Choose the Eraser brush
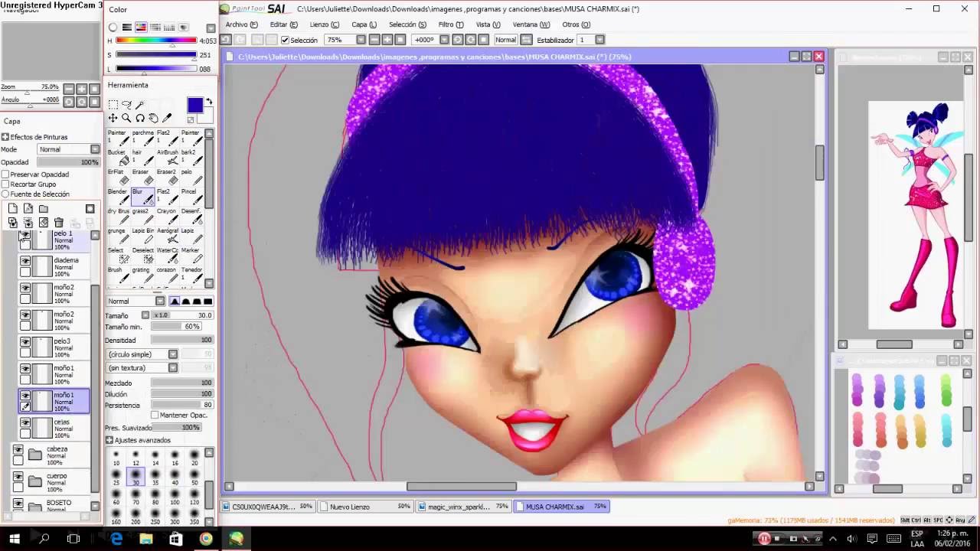 coord(143,177)
